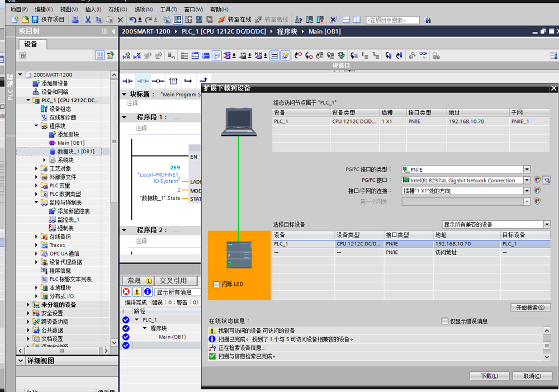Click the 保存项目 button
This screenshot has height=392, width=559.
(x=49, y=20)
